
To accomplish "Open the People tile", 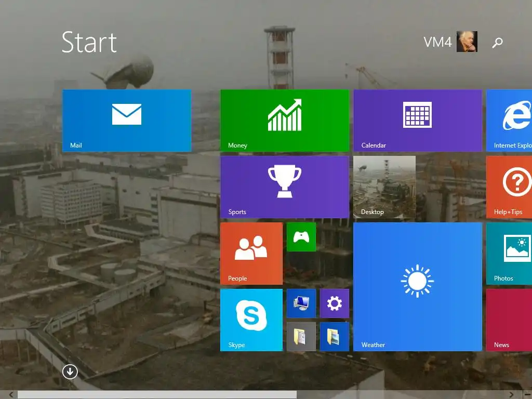I will click(x=251, y=254).
